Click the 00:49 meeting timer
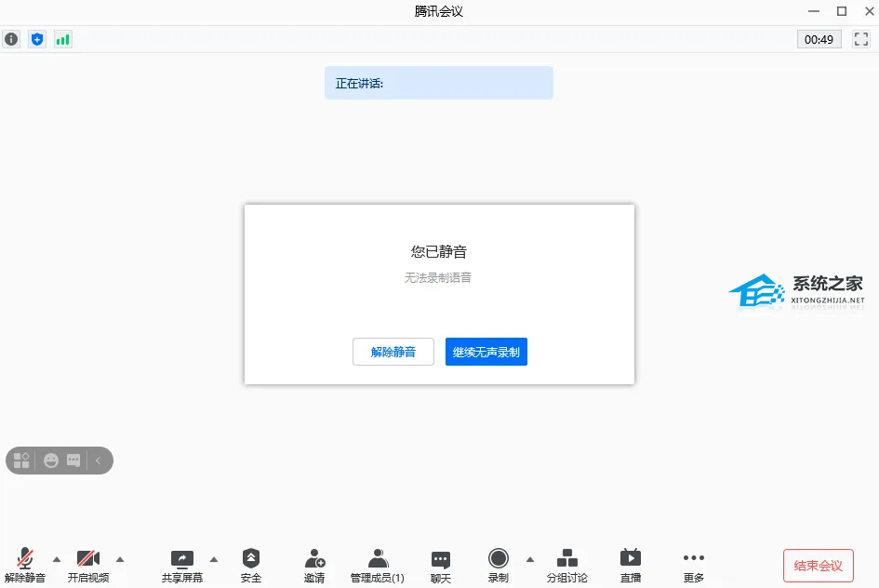 pos(819,39)
